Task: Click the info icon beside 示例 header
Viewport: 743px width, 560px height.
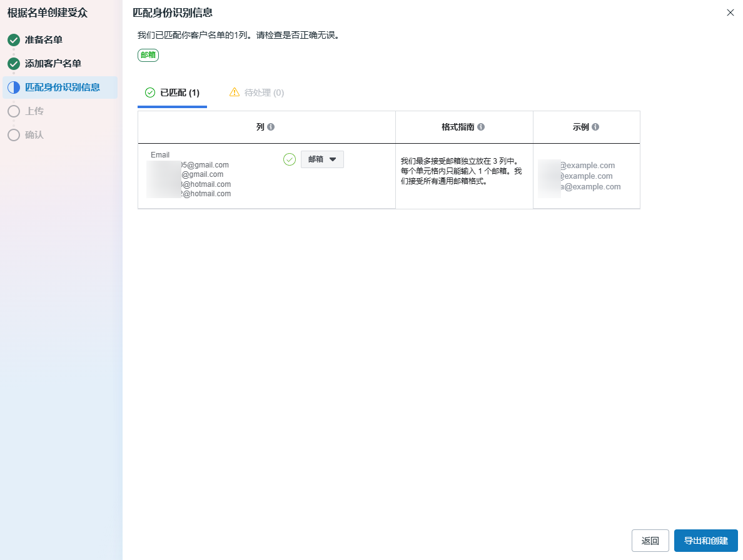Action: coord(595,127)
